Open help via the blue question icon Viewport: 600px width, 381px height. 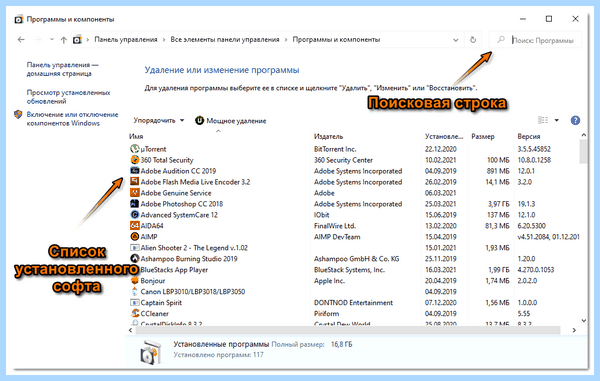[x=575, y=120]
